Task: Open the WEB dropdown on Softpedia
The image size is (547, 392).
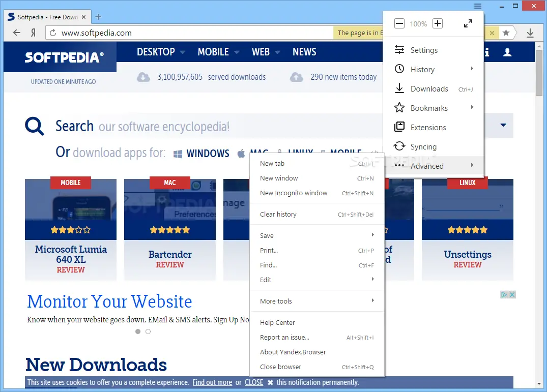Action: coord(266,52)
